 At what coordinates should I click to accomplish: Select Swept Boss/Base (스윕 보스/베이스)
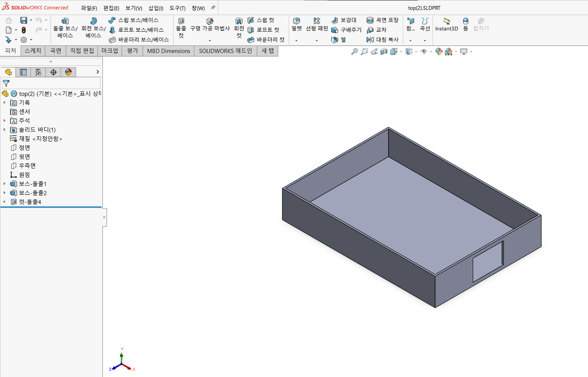134,20
